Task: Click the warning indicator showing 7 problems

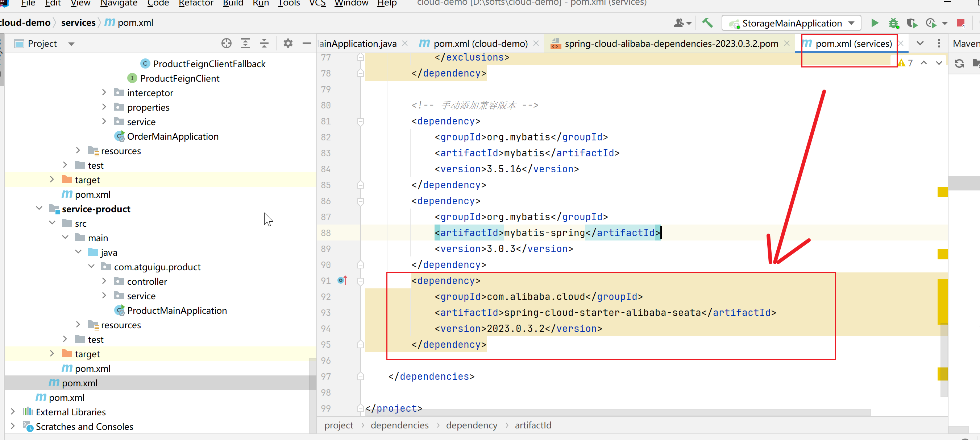Action: 905,63
